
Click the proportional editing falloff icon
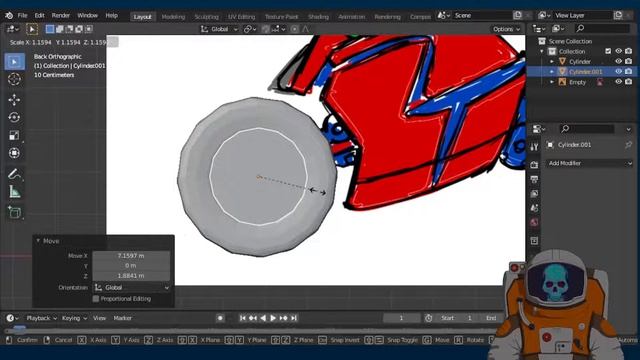(x=306, y=29)
